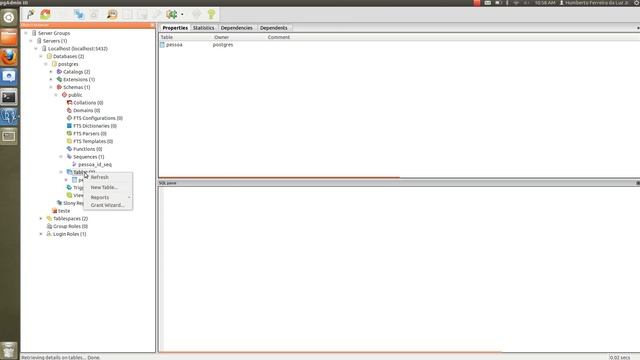The image size is (640, 360).
Task: Choose Refresh from the context menu
Action: (108, 177)
